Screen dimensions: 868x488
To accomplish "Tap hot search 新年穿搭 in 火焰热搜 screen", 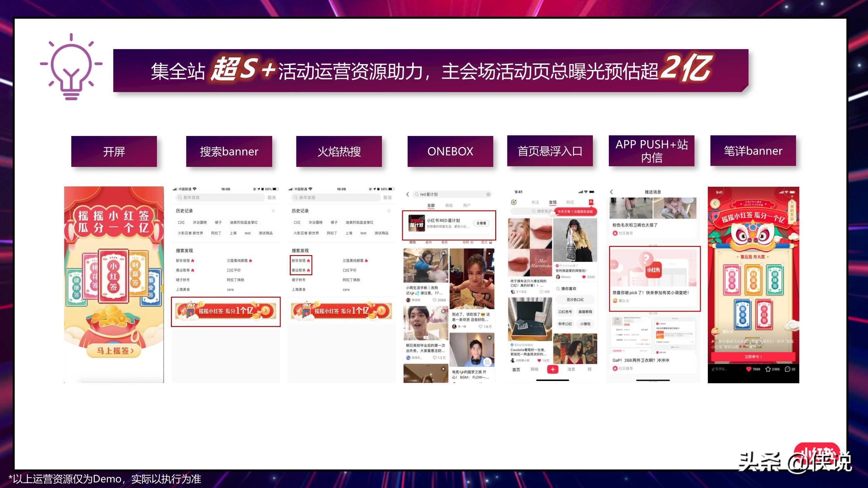I will [x=301, y=261].
